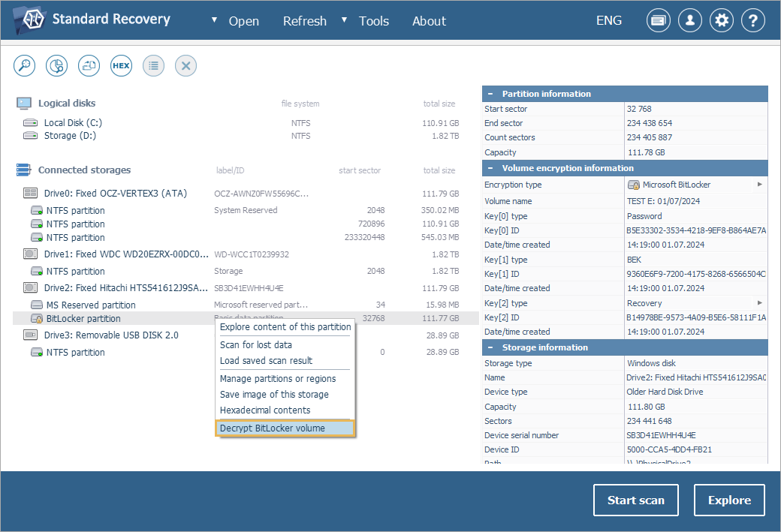Viewport: 781px width, 532px height.
Task: Click the Drive3 Removable USB disk icon
Action: 30,335
